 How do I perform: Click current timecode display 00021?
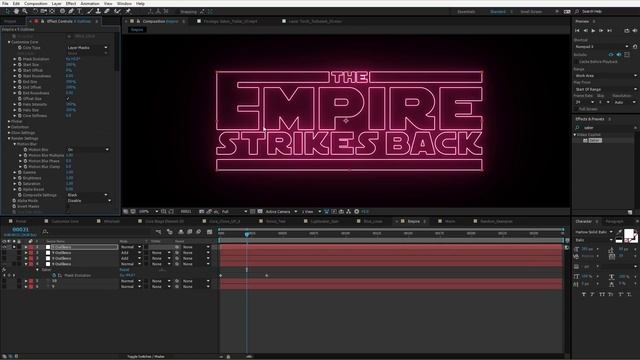click(20, 230)
